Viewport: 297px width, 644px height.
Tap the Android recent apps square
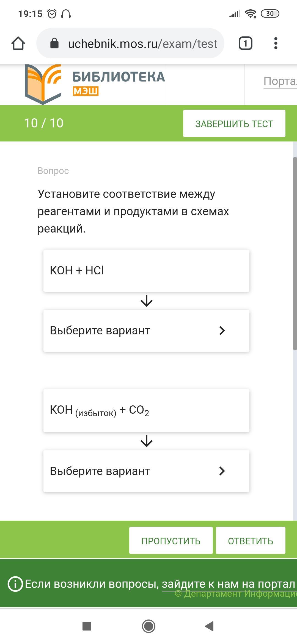point(87,626)
